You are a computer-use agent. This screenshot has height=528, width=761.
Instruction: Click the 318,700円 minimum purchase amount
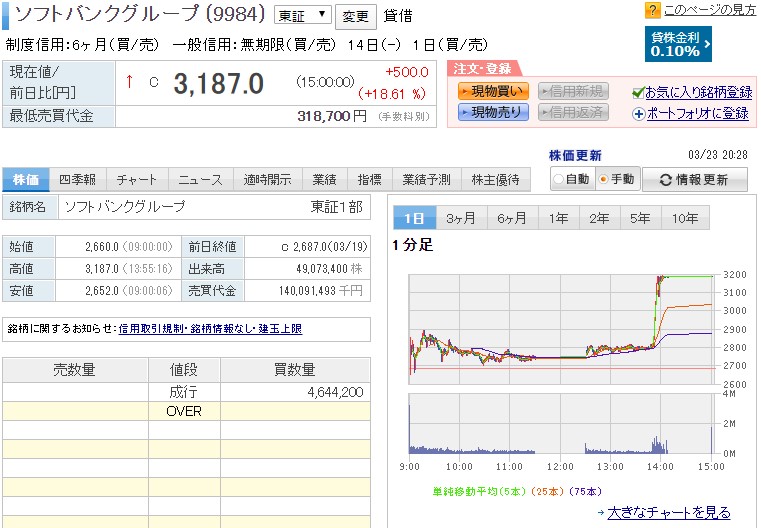tap(332, 116)
